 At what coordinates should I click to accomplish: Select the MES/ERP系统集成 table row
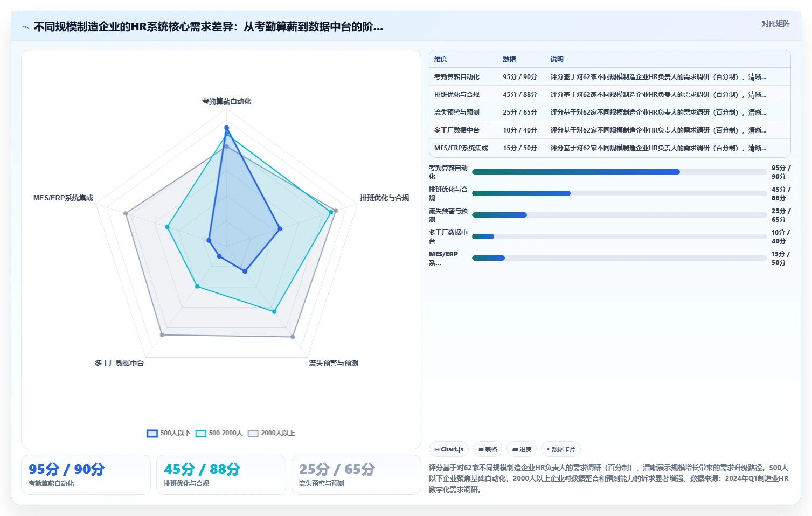coord(609,148)
